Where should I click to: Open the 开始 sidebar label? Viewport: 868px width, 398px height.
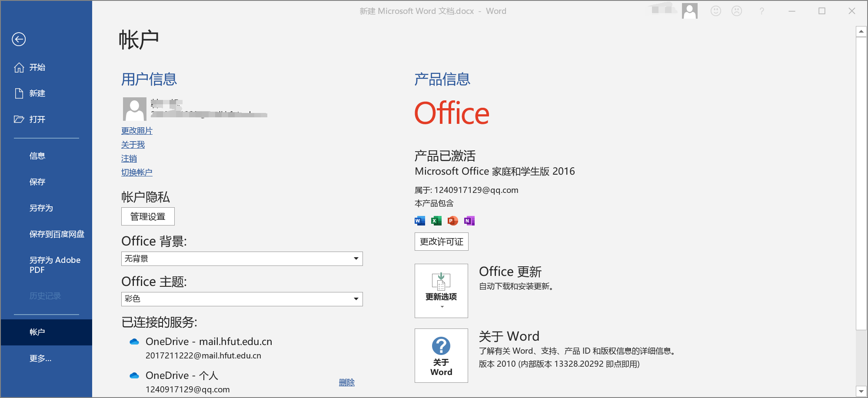tap(37, 67)
